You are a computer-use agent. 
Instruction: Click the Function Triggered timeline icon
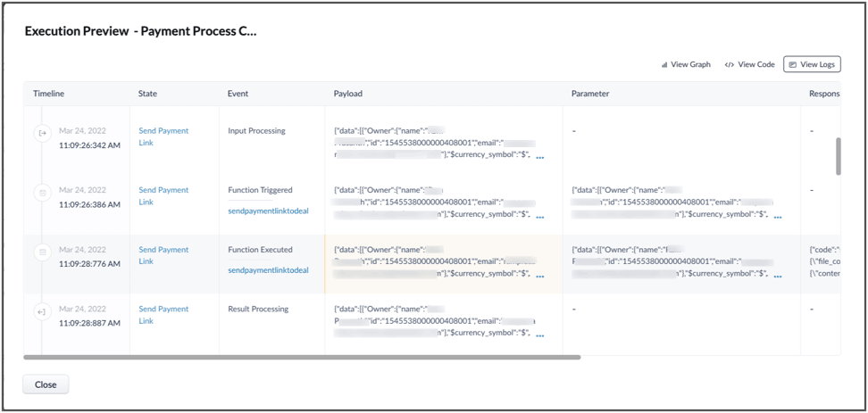click(x=42, y=192)
